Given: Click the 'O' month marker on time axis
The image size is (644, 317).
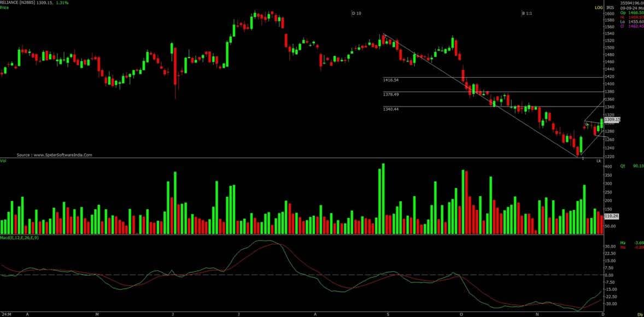Looking at the screenshot, I should coord(461,314).
